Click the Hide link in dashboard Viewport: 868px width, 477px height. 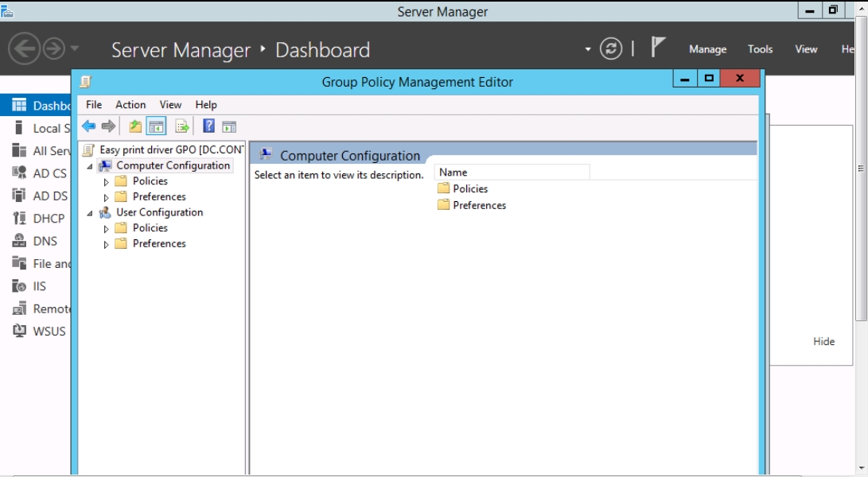pyautogui.click(x=823, y=341)
